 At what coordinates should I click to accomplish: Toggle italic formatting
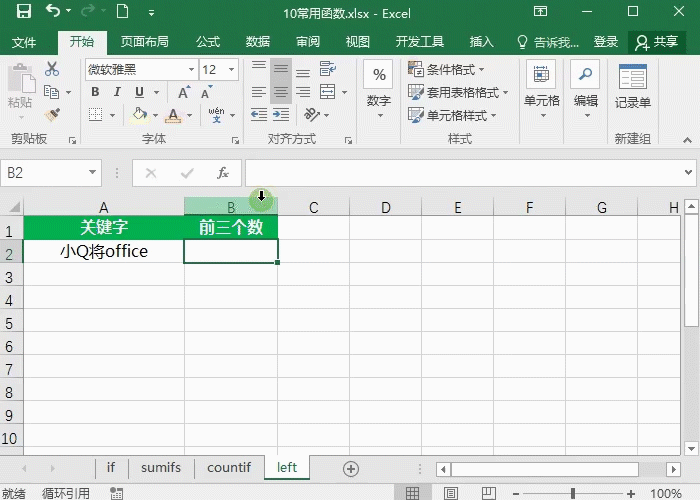117,92
